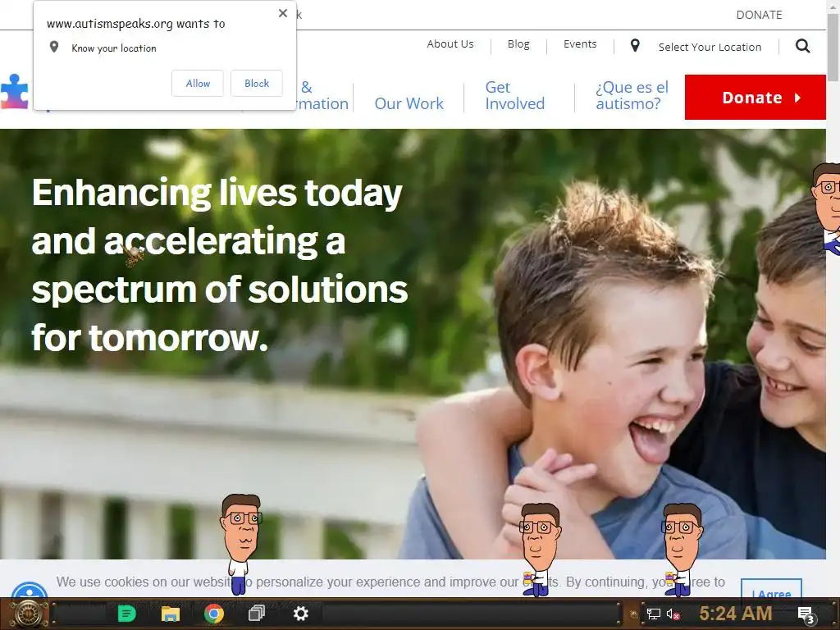The width and height of the screenshot is (840, 630).
Task: Open the site search magnifier icon
Action: point(802,46)
